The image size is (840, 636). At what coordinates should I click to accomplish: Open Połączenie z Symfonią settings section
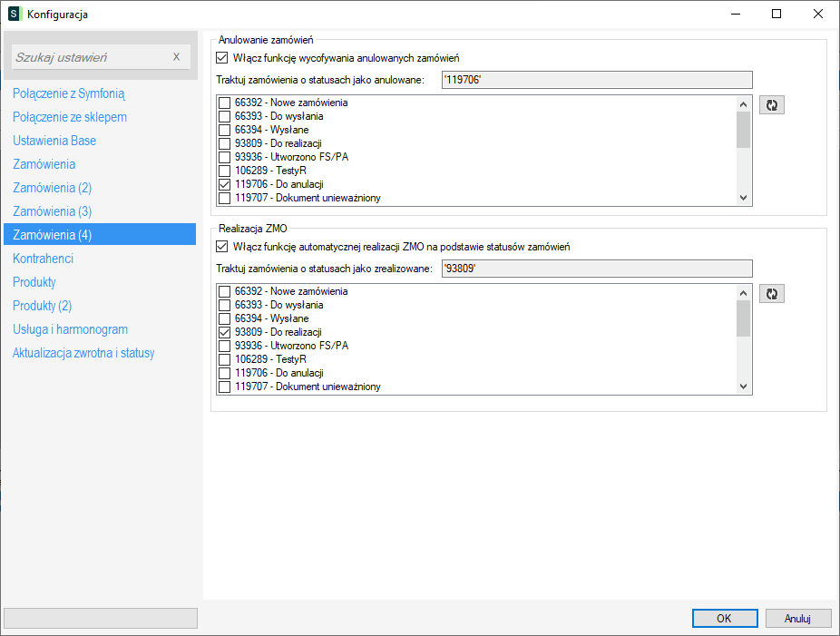[69, 93]
